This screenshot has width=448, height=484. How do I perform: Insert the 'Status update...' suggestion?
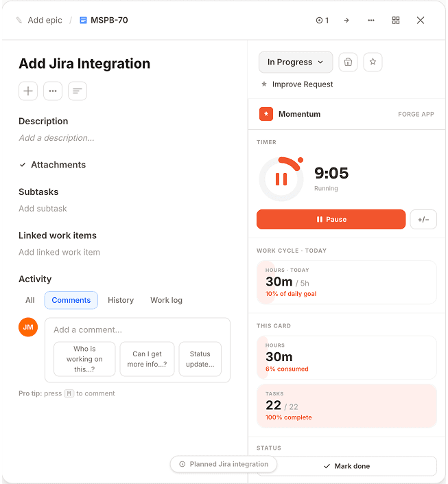click(200, 359)
